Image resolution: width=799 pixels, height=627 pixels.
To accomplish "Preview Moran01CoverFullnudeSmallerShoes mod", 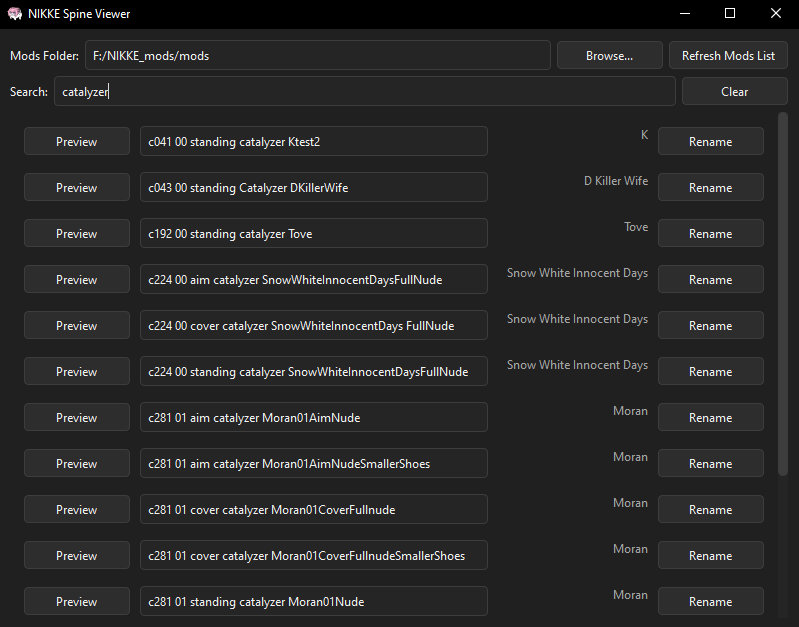I will 77,556.
